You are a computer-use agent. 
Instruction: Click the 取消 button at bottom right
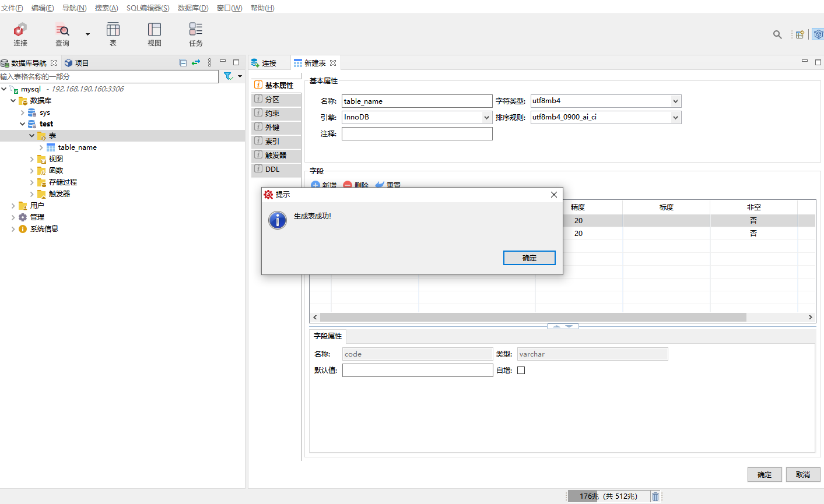click(x=802, y=475)
